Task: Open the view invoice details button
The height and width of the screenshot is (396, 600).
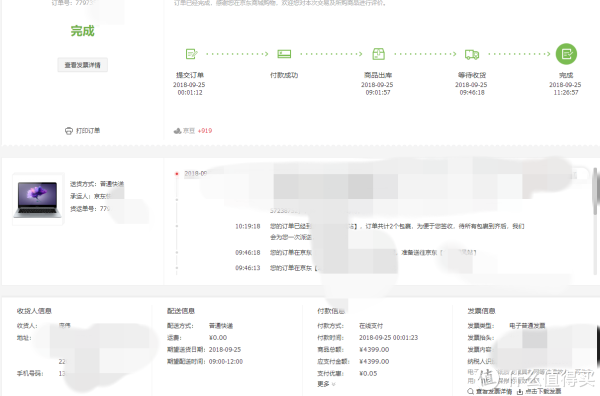Action: tap(83, 65)
